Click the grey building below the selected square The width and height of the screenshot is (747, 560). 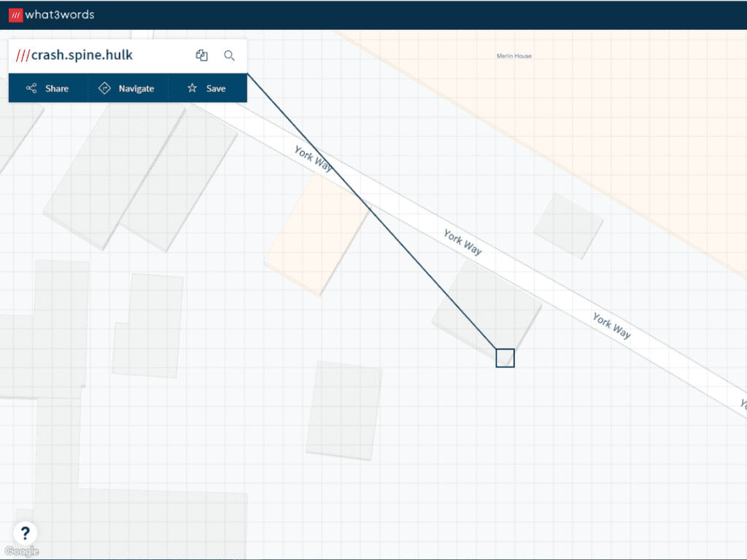pyautogui.click(x=344, y=411)
